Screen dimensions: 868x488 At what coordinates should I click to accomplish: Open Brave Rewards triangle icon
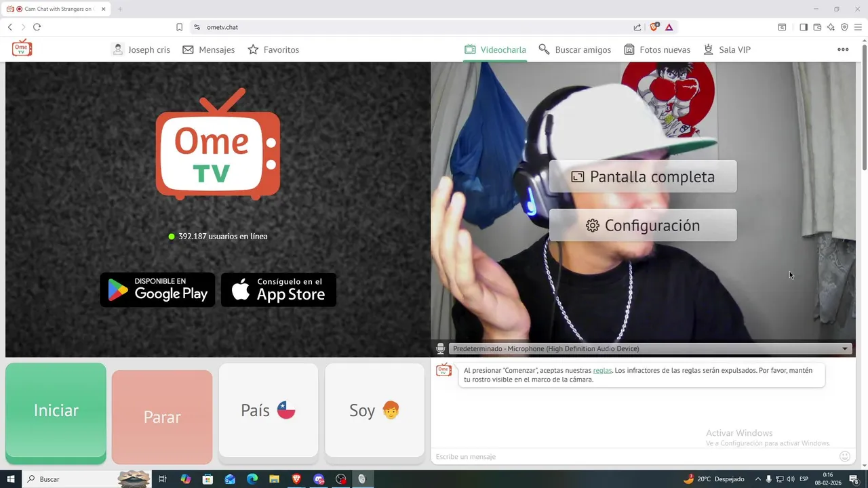coord(669,27)
